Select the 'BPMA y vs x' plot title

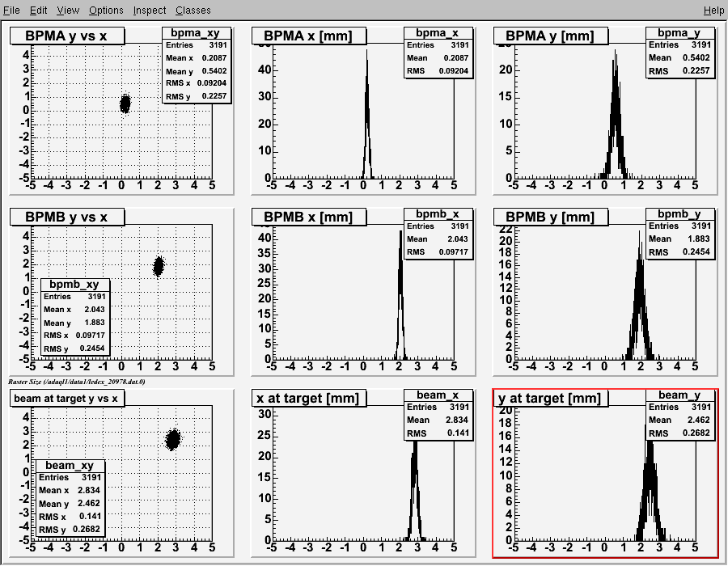pyautogui.click(x=67, y=36)
